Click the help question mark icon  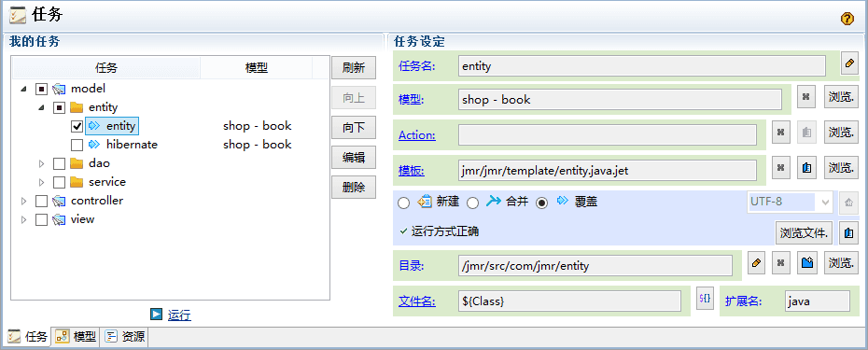[847, 19]
